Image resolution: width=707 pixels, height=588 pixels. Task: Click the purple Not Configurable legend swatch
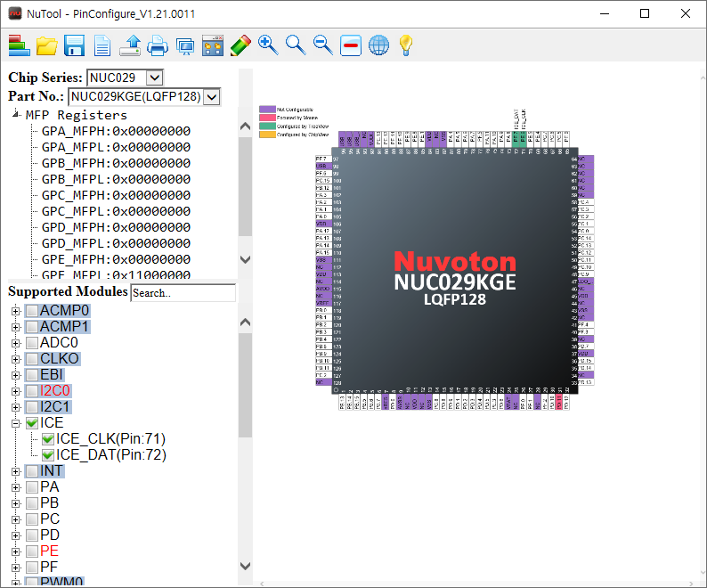click(267, 110)
